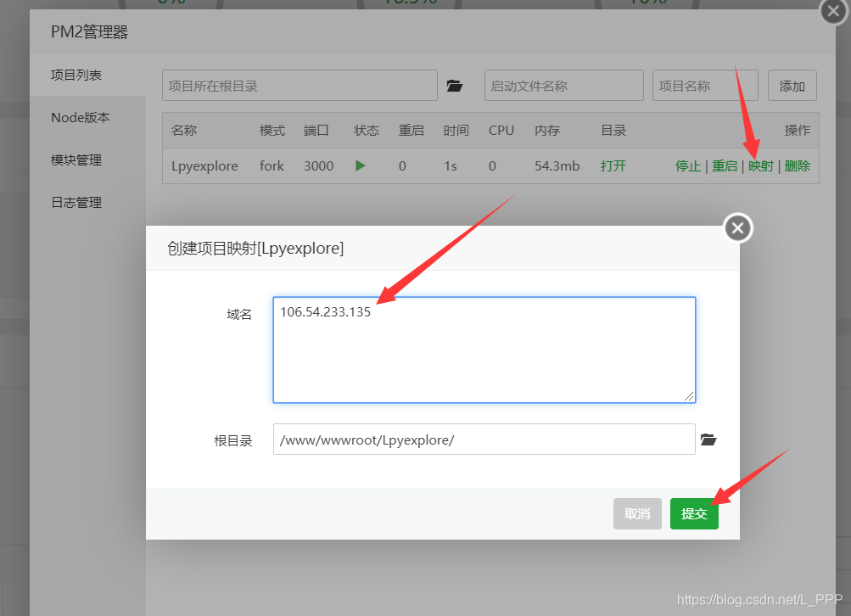Click the 操作 column header
Viewport: 851px width, 616px height.
798,131
